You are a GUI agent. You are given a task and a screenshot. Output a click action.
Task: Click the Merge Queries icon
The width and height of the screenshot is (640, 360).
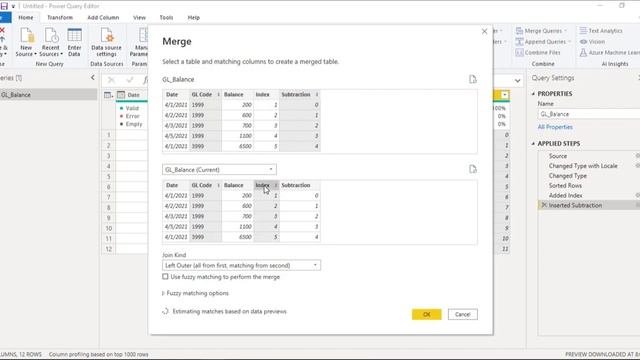coord(519,31)
